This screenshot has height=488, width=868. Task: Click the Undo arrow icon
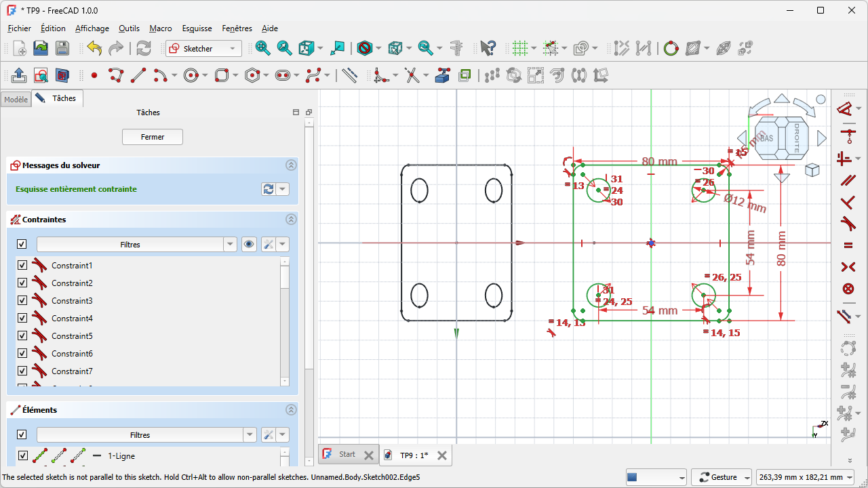(x=94, y=48)
